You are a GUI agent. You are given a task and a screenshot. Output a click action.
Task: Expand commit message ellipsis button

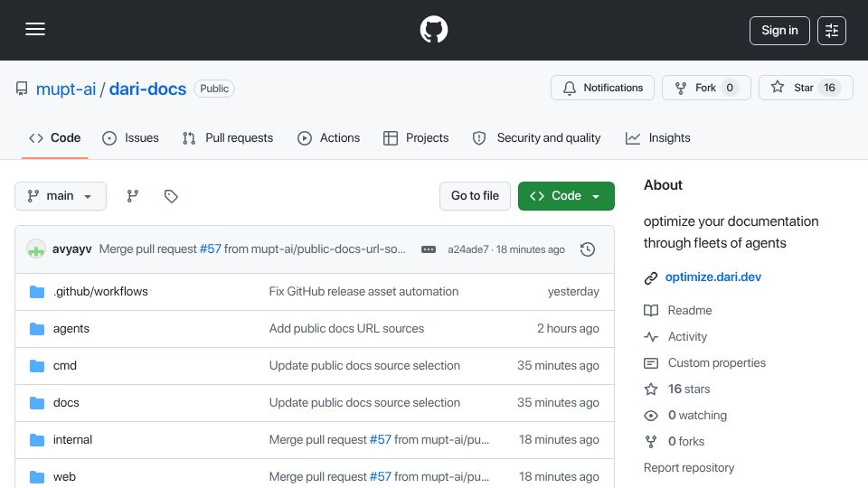429,249
